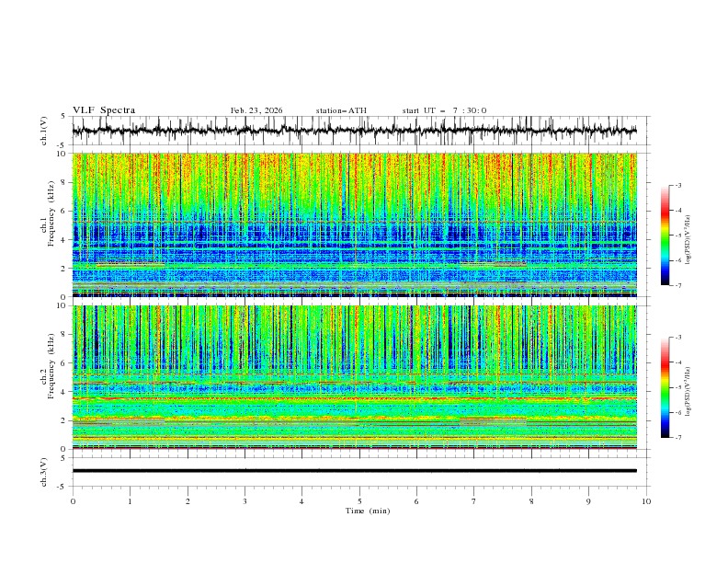The image size is (728, 563).
Task: Click the "8" kHz tick on ch.1 frequency axis
Action: point(64,182)
